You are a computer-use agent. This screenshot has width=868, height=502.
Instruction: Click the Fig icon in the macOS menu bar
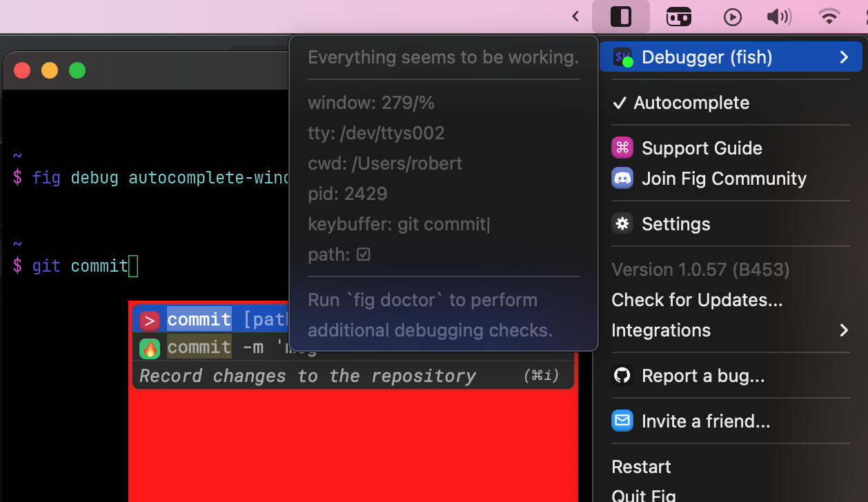tap(622, 17)
